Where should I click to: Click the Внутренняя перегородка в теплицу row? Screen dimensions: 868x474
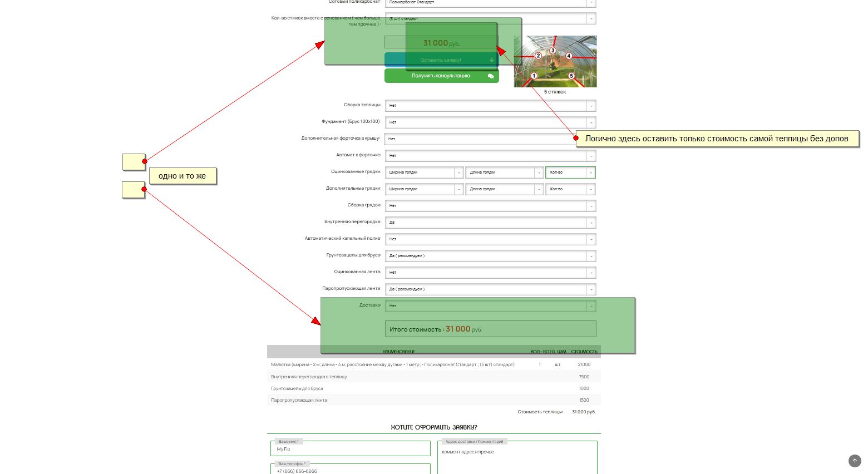[x=434, y=377]
